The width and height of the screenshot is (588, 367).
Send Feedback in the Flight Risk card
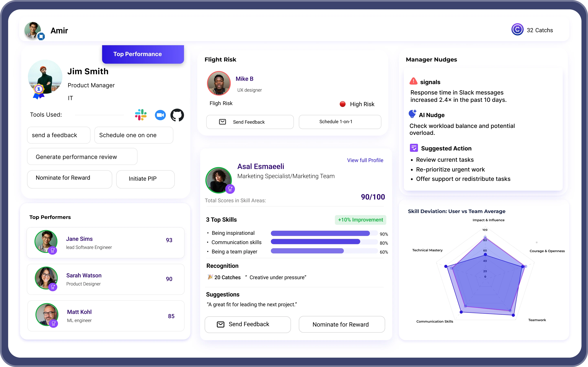(250, 122)
